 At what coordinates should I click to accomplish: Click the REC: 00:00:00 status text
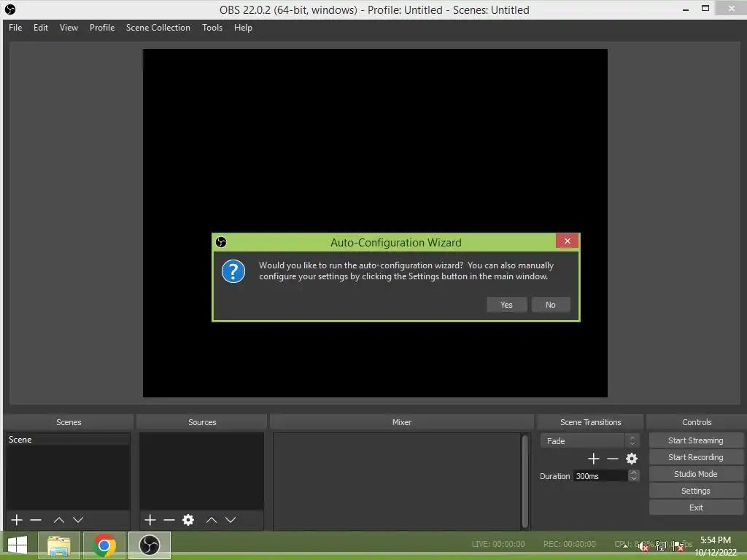[x=569, y=544]
